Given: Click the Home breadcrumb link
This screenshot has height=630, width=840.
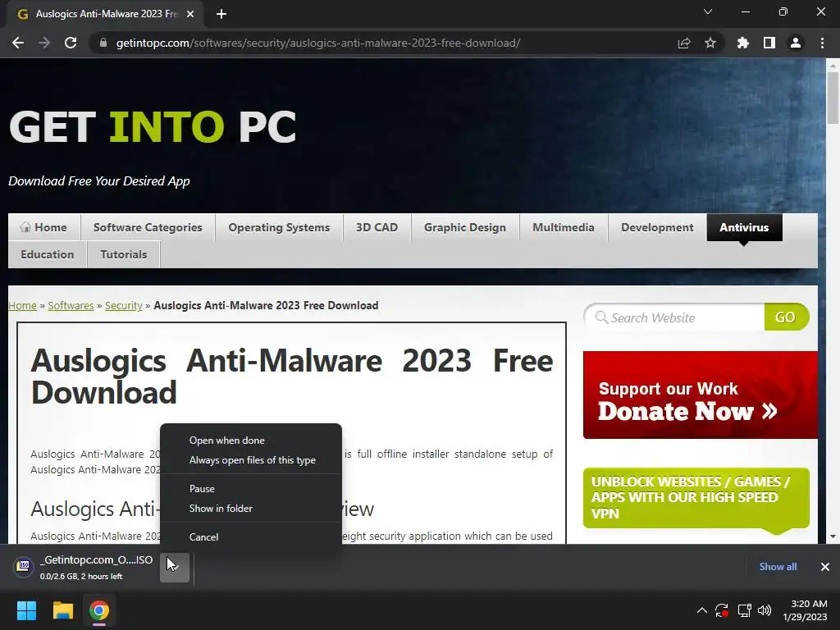Looking at the screenshot, I should pyautogui.click(x=22, y=305).
